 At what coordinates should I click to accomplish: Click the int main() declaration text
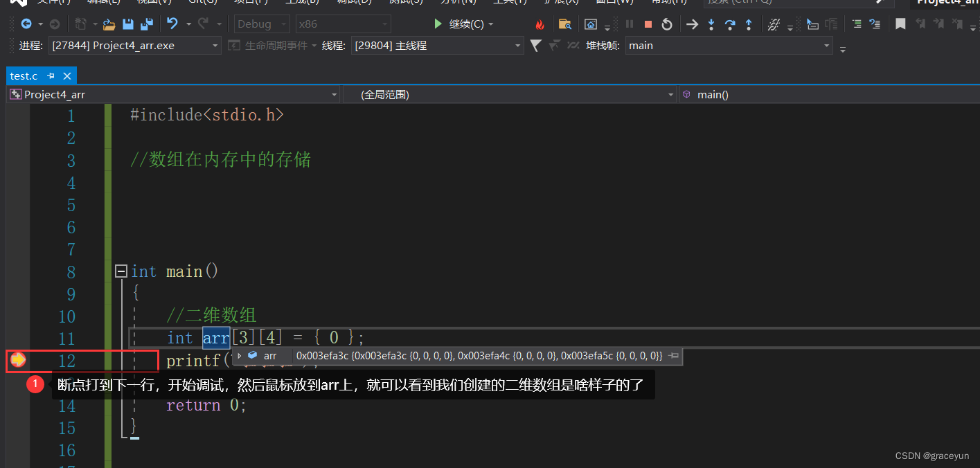click(x=175, y=271)
